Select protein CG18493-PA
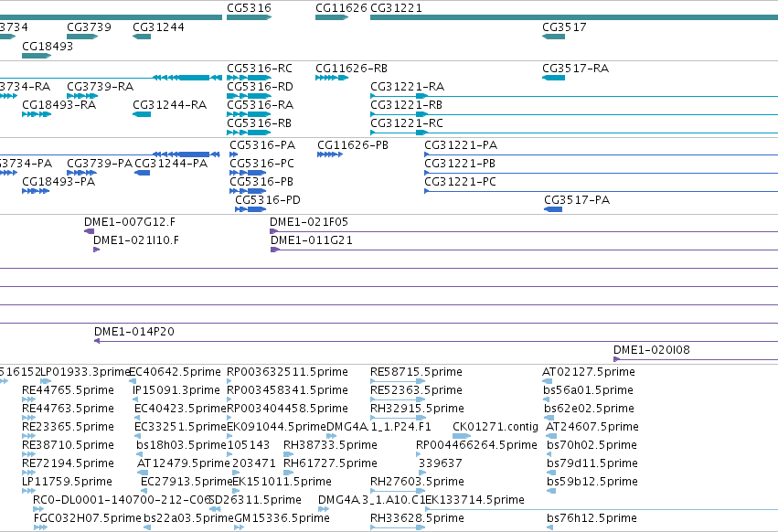The height and width of the screenshot is (532, 778). click(59, 182)
